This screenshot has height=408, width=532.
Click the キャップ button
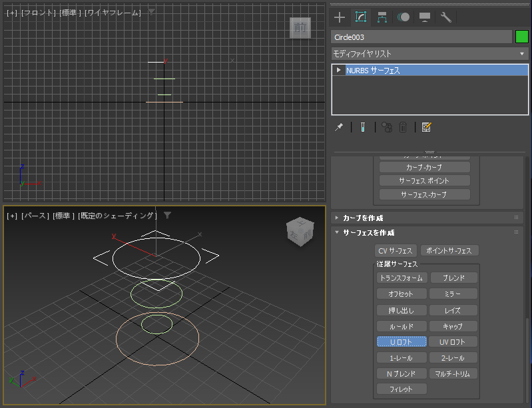tap(453, 326)
